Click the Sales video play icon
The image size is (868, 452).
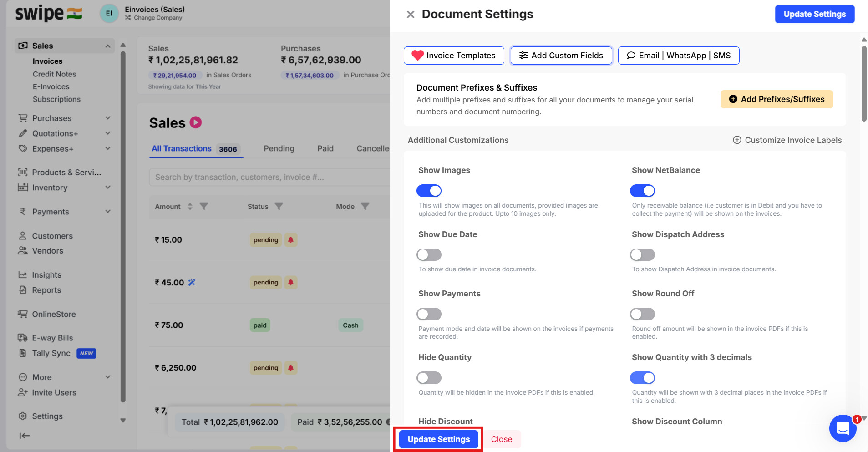pos(196,122)
